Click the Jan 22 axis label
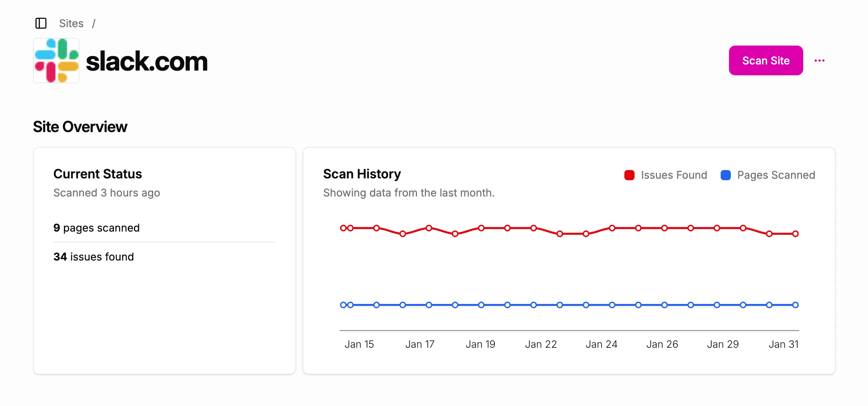This screenshot has width=868, height=406. (x=541, y=344)
